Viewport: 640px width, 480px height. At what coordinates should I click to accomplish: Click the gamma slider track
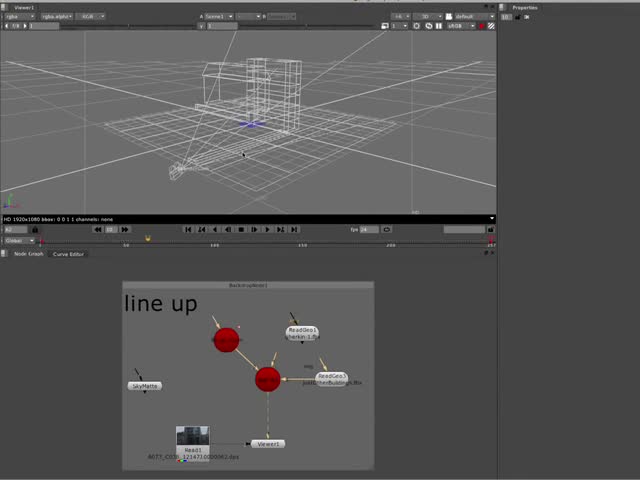coord(306,26)
